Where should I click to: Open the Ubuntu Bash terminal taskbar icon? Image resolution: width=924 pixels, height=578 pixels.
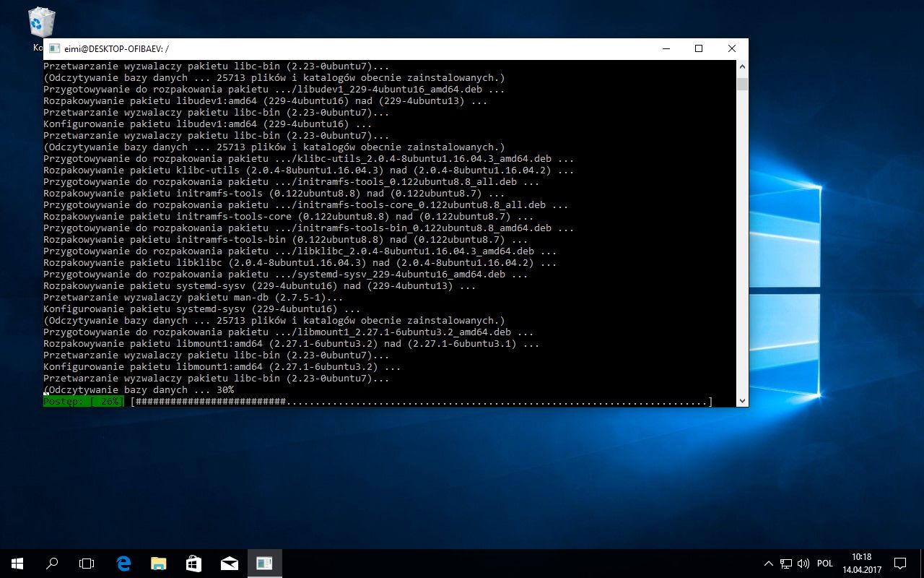(264, 563)
